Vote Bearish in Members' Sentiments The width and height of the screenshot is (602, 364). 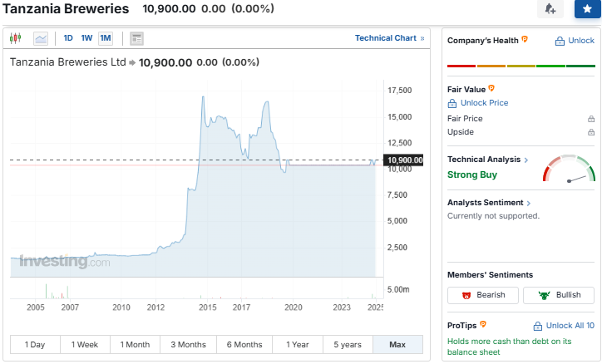483,295
